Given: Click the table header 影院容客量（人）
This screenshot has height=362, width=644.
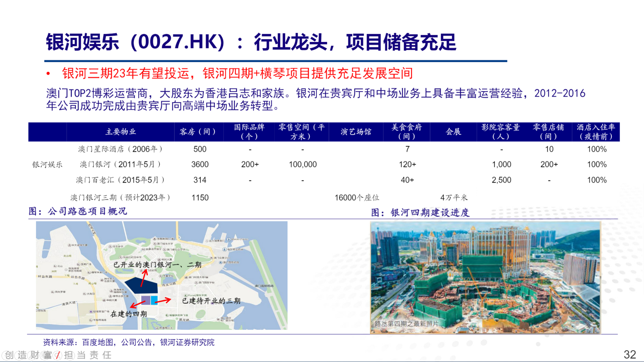Looking at the screenshot, I should pyautogui.click(x=501, y=132).
